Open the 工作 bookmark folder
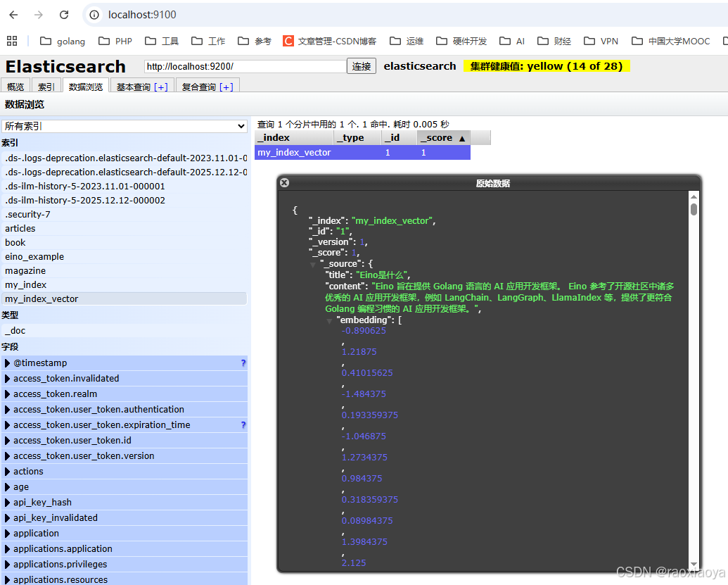The height and width of the screenshot is (585, 728). [208, 42]
